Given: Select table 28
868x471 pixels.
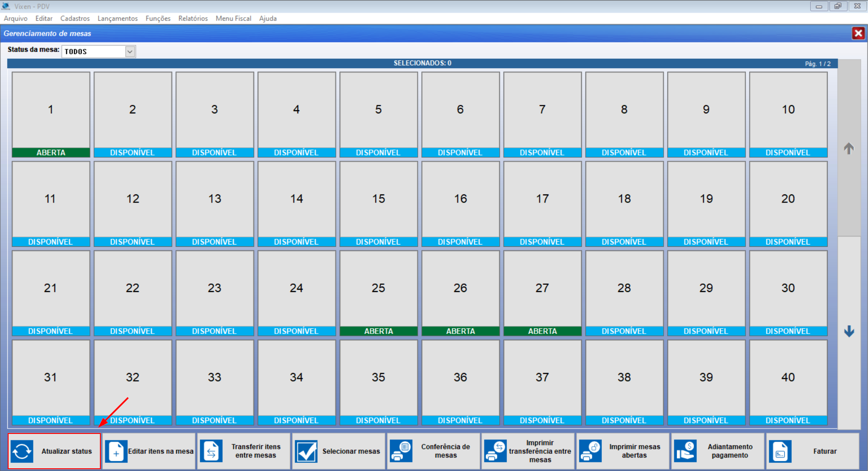Looking at the screenshot, I should [624, 293].
